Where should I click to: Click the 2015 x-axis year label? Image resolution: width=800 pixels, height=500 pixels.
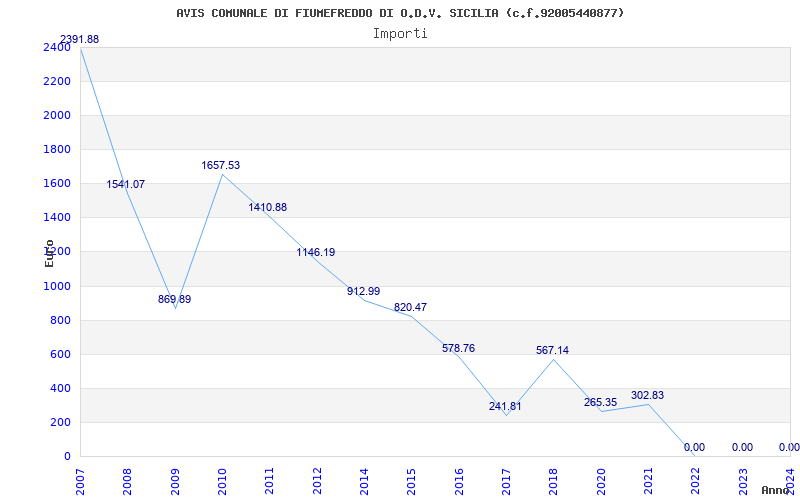(x=411, y=481)
